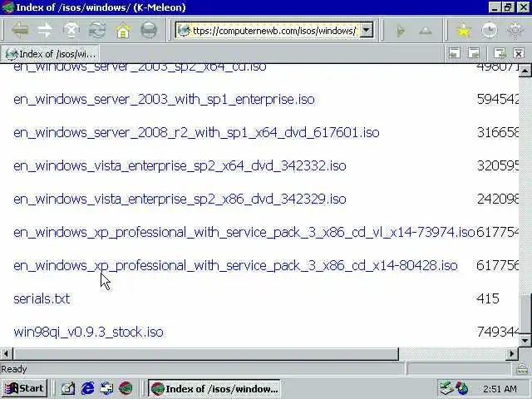532x399 pixels.
Task: Open history with the clock icon
Action: [490, 31]
